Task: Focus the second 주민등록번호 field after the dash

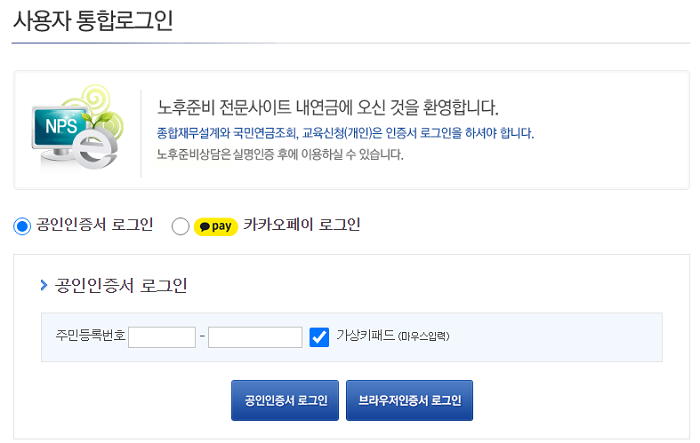Action: (255, 337)
